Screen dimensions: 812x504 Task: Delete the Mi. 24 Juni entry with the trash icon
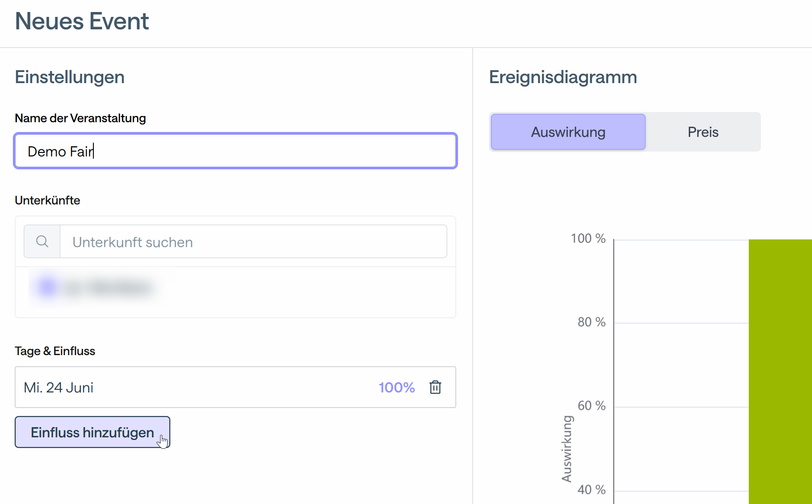[435, 387]
